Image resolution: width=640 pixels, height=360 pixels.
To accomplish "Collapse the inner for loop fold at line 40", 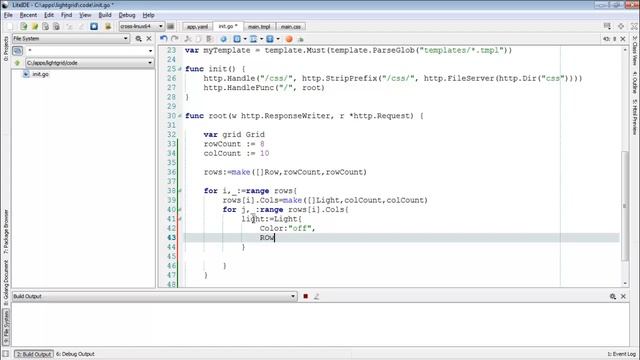I will [180, 210].
